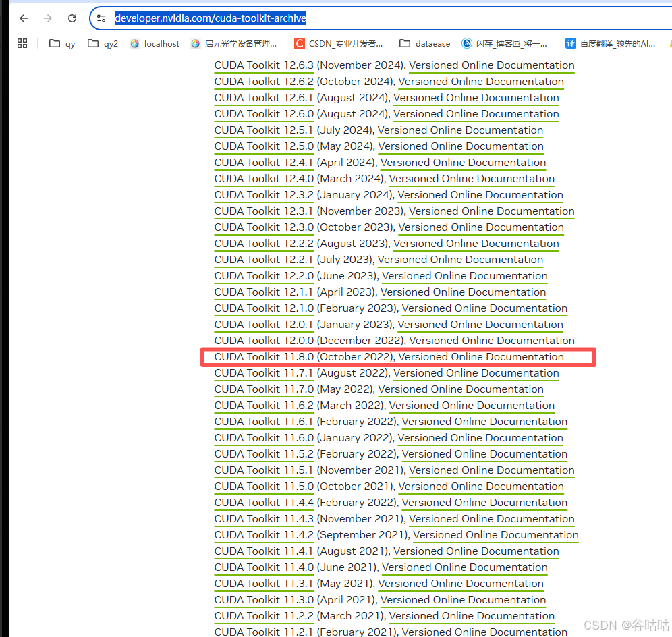The height and width of the screenshot is (637, 672).
Task: Open the 百度翻译 bookmark
Action: (611, 43)
